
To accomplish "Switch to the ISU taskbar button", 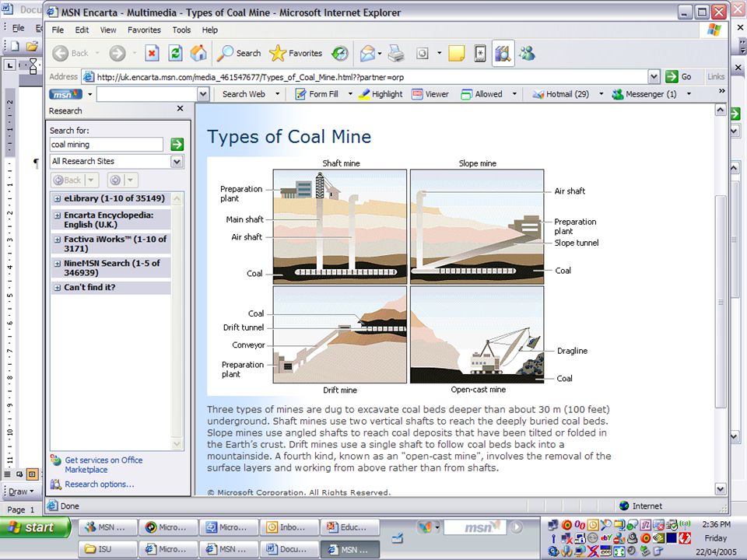I will coord(107,549).
